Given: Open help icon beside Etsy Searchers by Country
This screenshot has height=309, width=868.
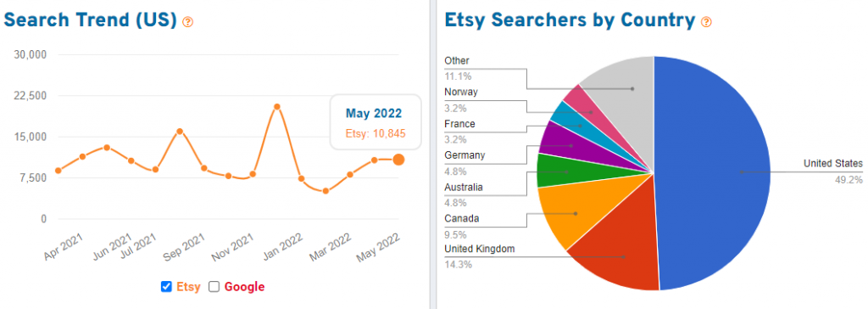Looking at the screenshot, I should pos(706,22).
